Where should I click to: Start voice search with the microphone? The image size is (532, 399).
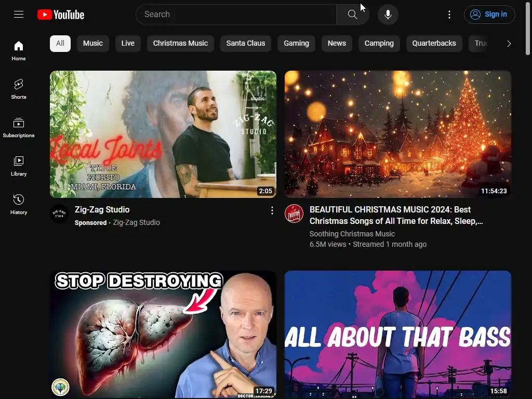388,15
